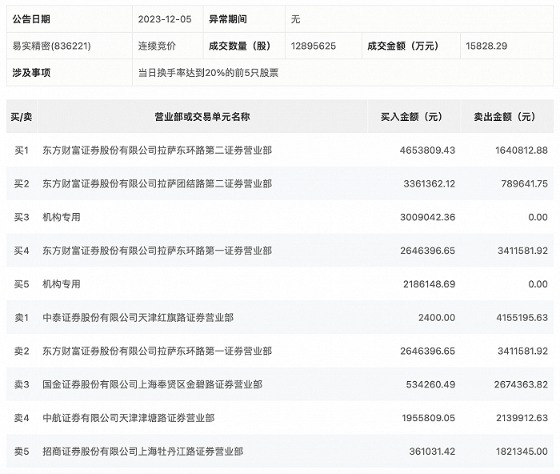The image size is (560, 474).
Task: Select the 买5 机构专用 row
Action: 280,284
